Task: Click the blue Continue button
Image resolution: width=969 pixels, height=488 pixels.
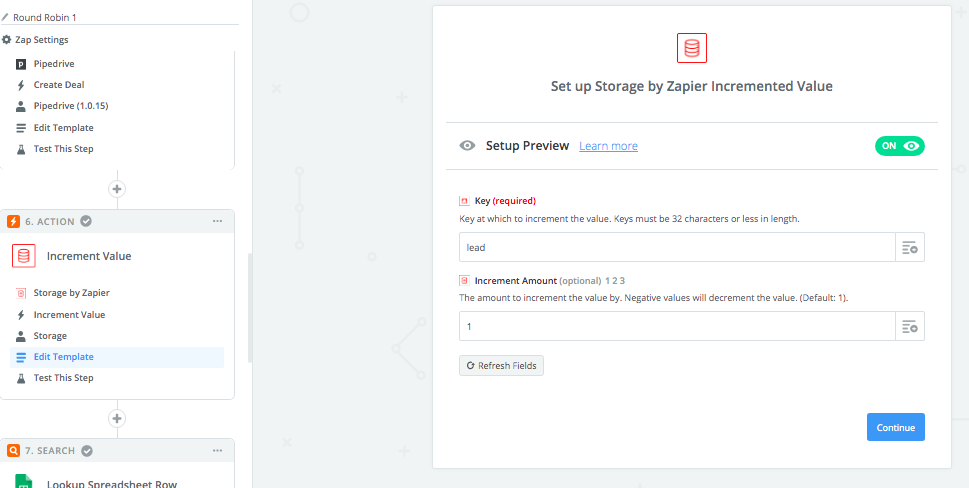Action: pyautogui.click(x=895, y=427)
